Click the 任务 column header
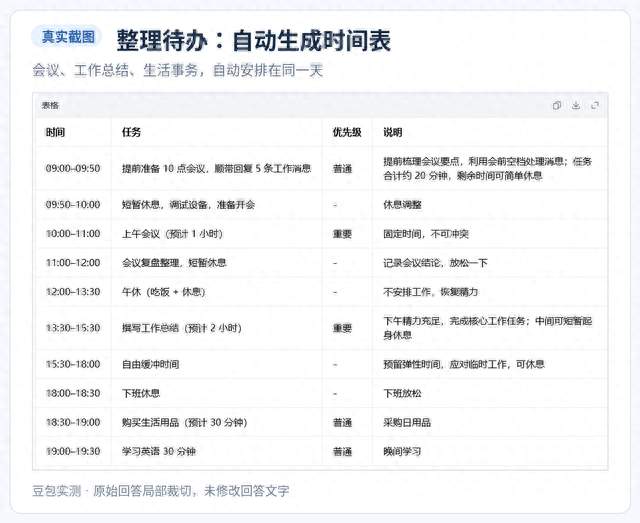Image resolution: width=640 pixels, height=523 pixels. click(x=131, y=132)
